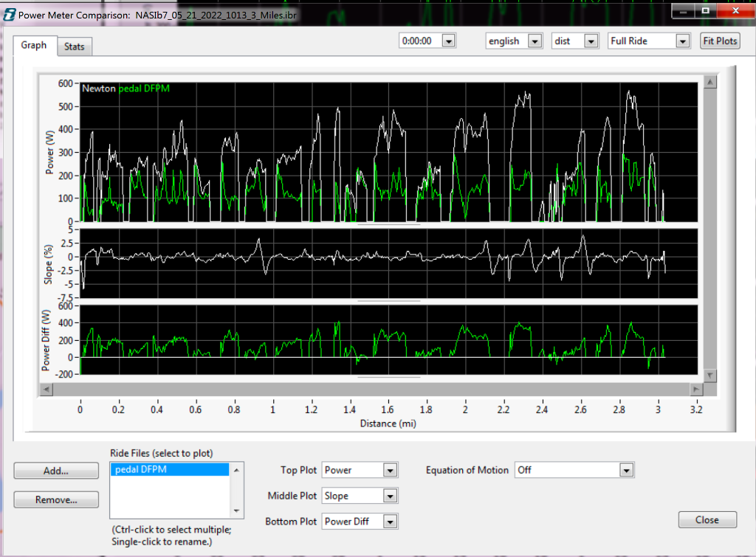This screenshot has height=557, width=756.
Task: Open the dist axis dropdown
Action: click(592, 41)
